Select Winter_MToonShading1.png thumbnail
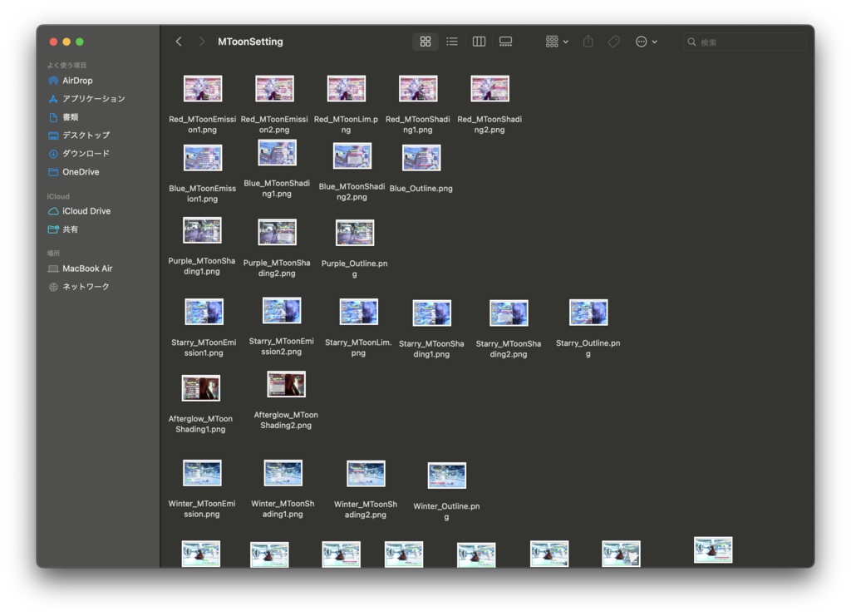Screen dimensions: 851x616 (x=283, y=473)
